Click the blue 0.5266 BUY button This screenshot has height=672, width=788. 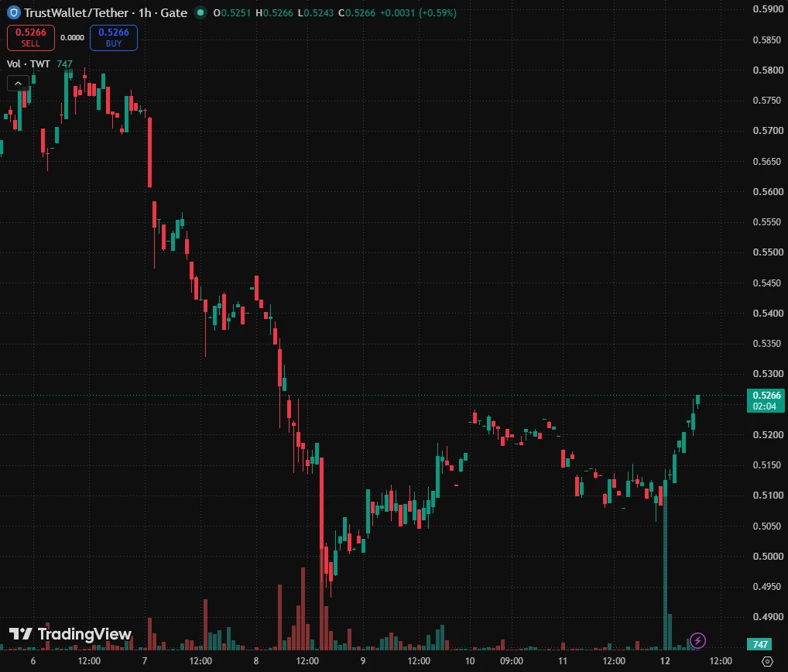(114, 38)
